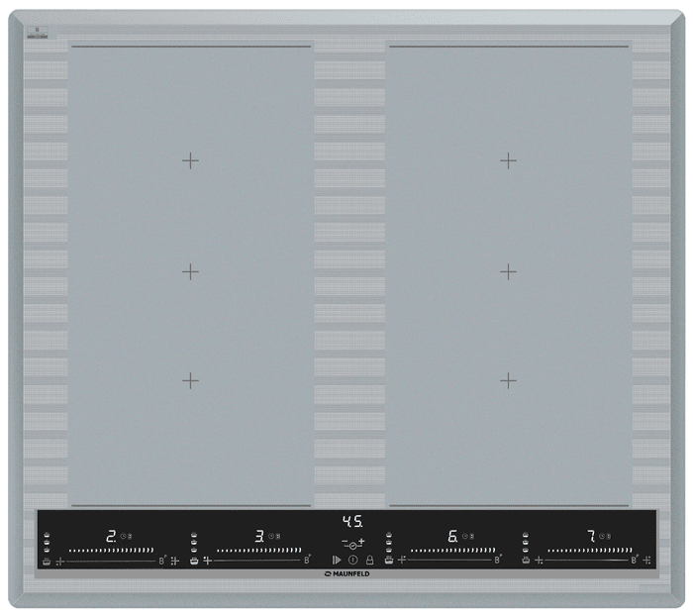693x616 pixels.
Task: Tap the zone 2 power slider line
Action: 111,562
